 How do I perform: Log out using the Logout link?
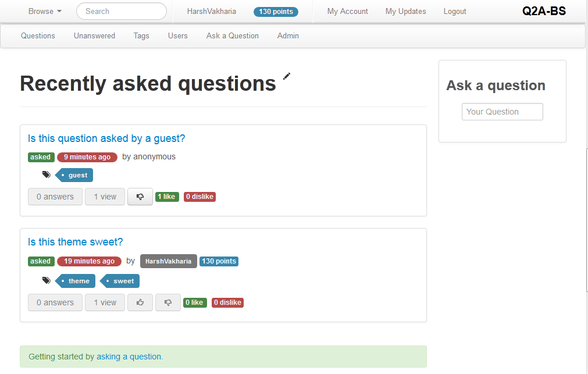[x=455, y=11]
